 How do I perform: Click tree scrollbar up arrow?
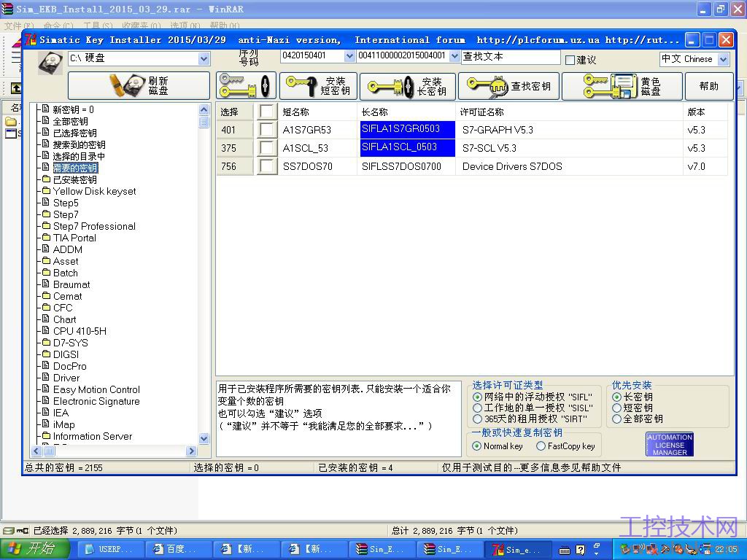(x=204, y=110)
